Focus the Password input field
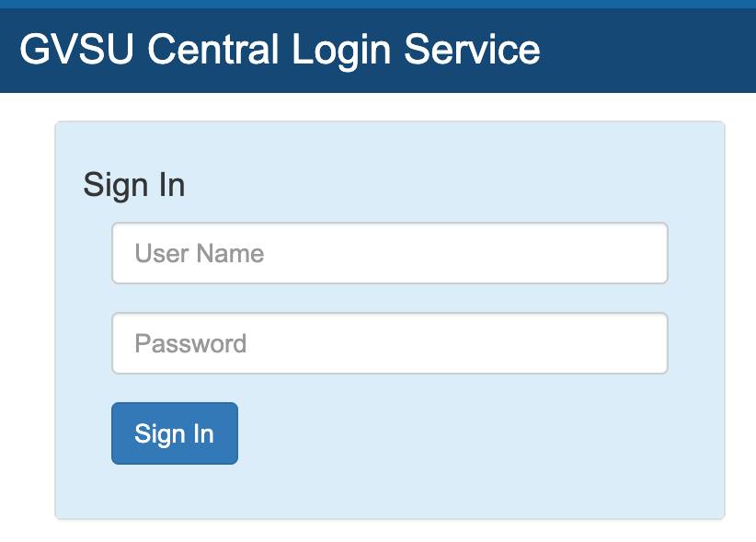This screenshot has width=756, height=542. (x=389, y=343)
